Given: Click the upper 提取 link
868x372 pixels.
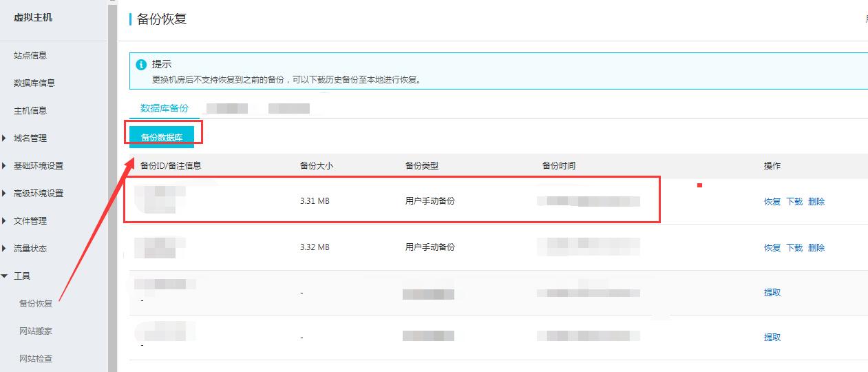Looking at the screenshot, I should (772, 292).
